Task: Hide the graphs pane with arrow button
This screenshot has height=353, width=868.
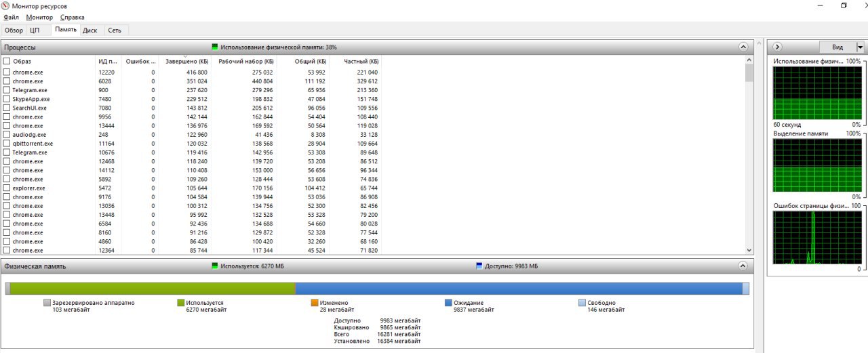Action: click(x=777, y=47)
